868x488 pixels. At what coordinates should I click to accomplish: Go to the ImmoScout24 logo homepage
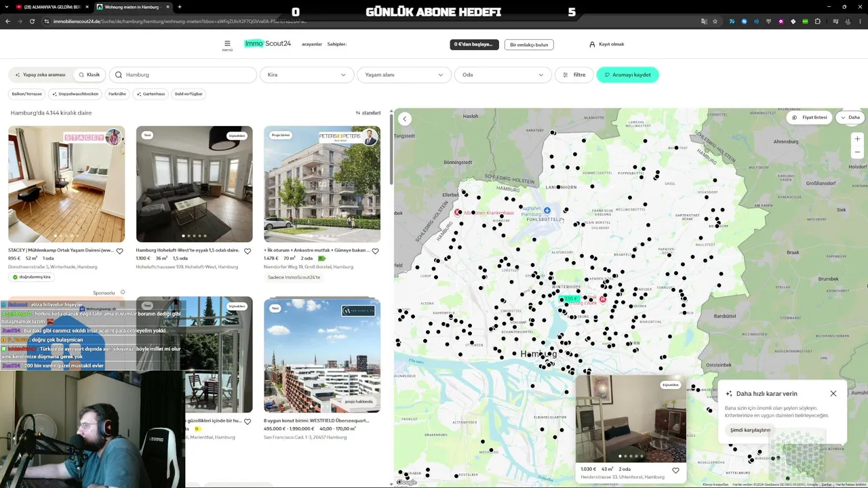click(267, 44)
